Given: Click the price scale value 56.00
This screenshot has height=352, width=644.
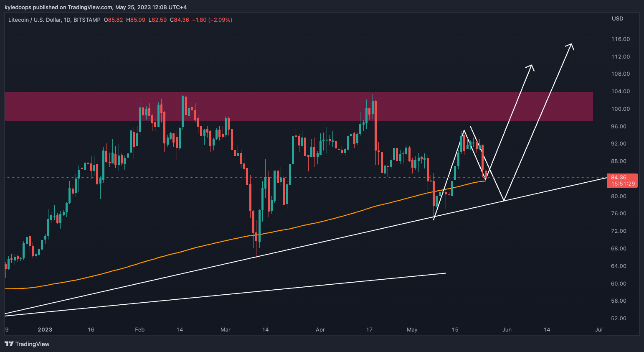Looking at the screenshot, I should [619, 301].
